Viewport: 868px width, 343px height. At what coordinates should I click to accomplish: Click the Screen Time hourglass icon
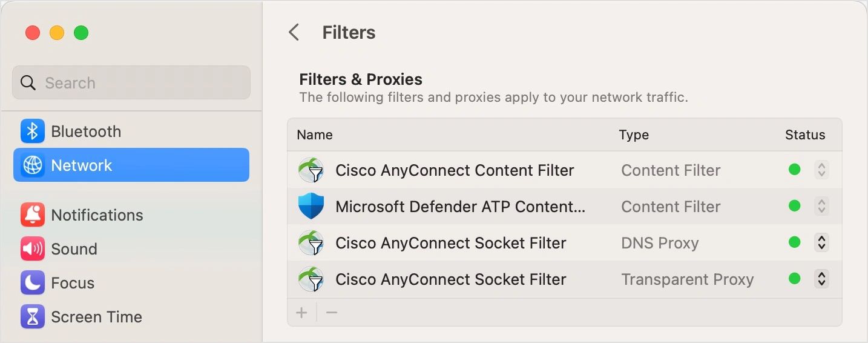[x=33, y=316]
